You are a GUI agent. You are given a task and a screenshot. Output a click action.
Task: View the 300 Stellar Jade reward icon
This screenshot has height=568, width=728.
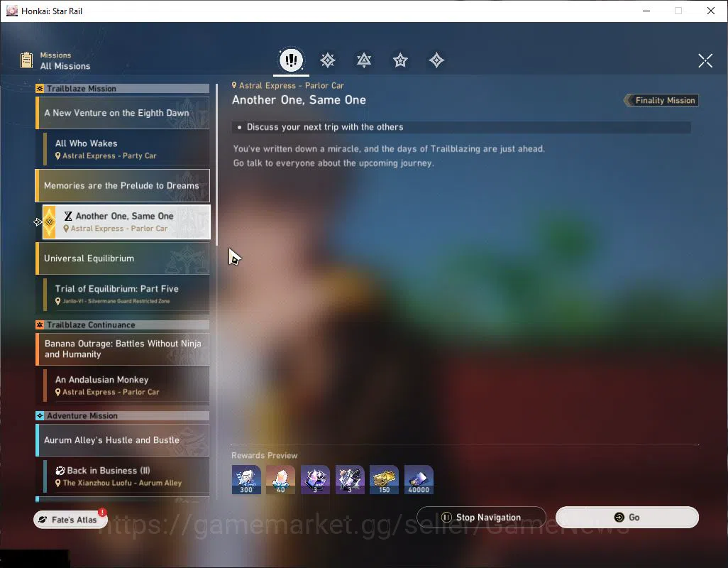[246, 480]
